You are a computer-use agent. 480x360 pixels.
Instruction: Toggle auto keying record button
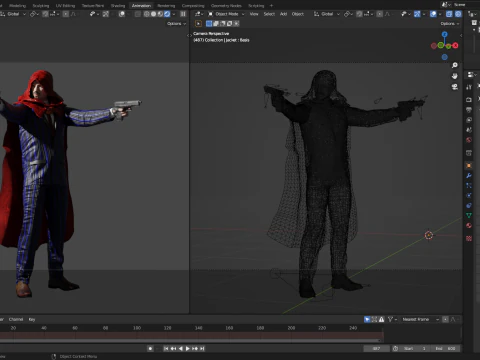[150, 348]
